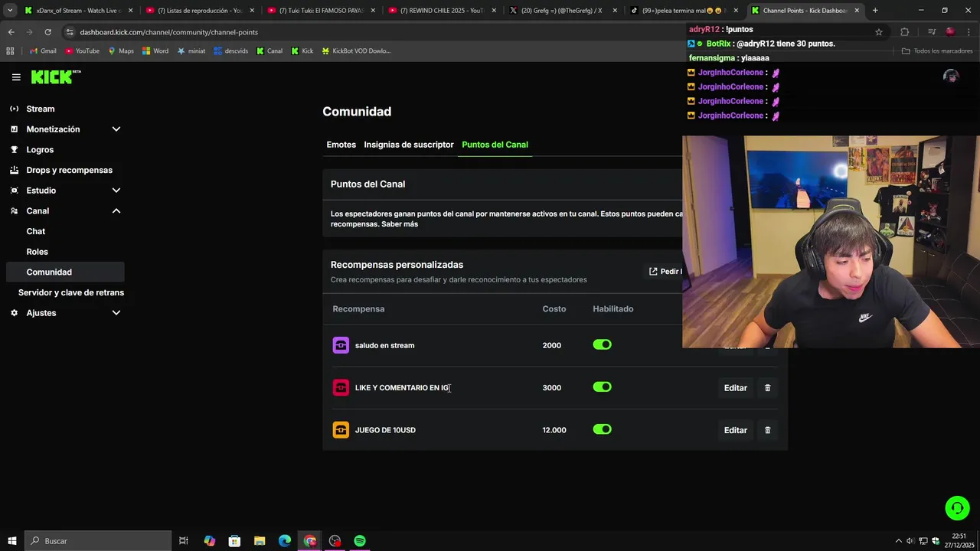
Task: Open the user avatar menu in Kick header
Action: (951, 76)
